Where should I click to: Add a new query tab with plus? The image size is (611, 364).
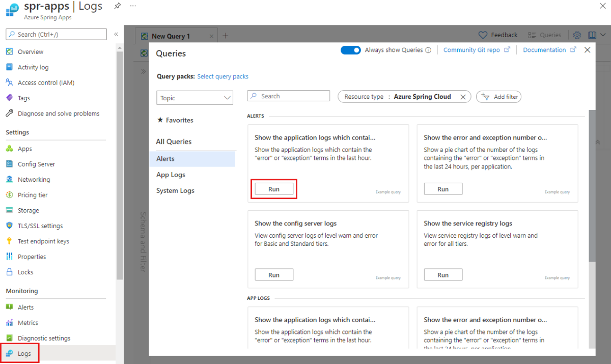click(x=226, y=36)
